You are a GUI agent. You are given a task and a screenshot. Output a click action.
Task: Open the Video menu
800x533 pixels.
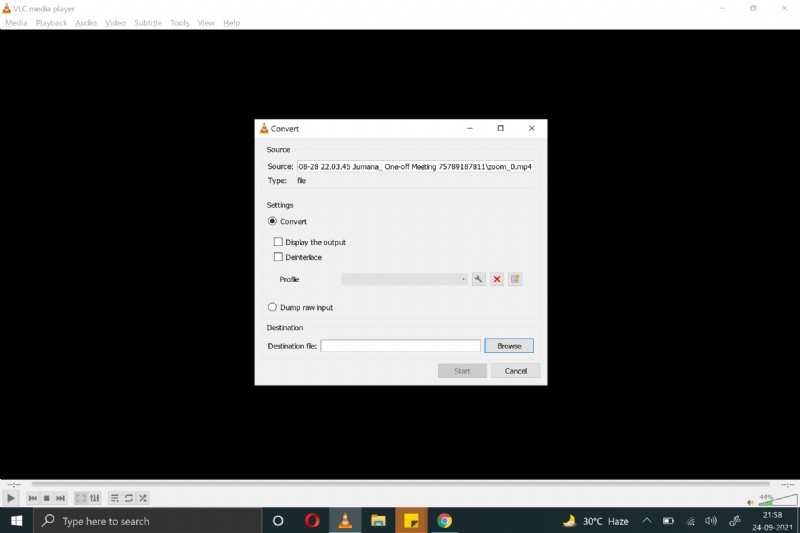(x=116, y=23)
